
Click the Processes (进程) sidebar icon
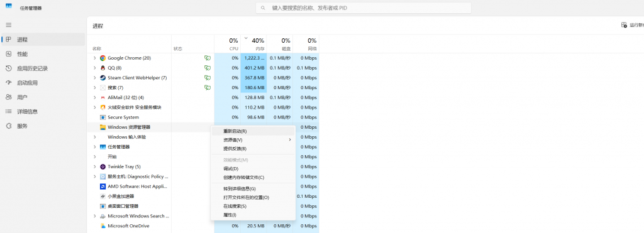coord(9,40)
